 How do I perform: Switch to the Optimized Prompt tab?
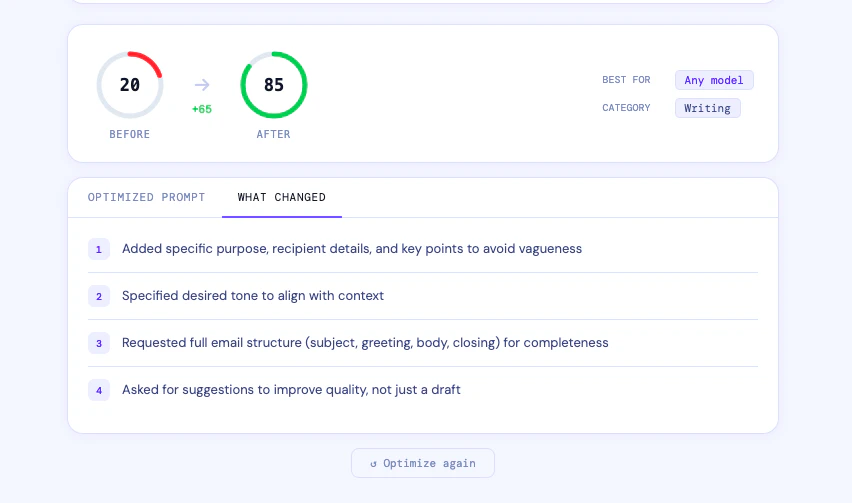coord(146,197)
